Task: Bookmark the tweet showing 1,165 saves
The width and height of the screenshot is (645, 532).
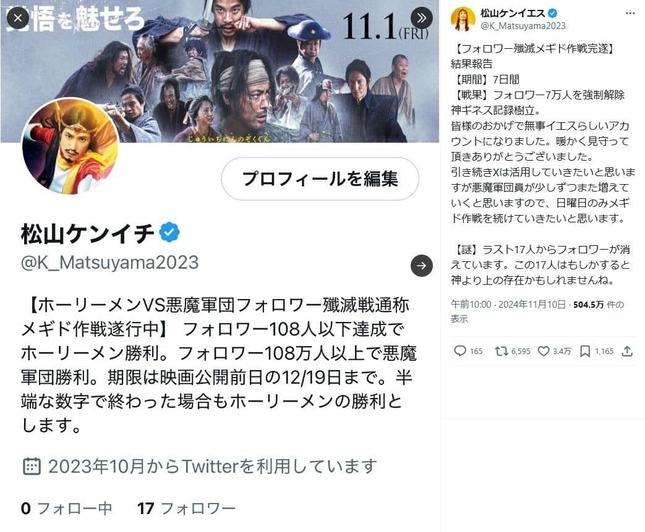Action: pyautogui.click(x=585, y=351)
